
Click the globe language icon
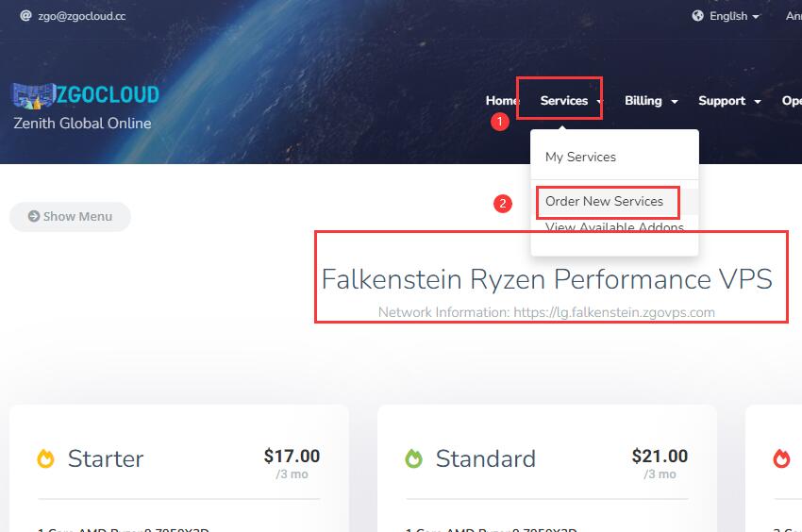click(x=697, y=16)
